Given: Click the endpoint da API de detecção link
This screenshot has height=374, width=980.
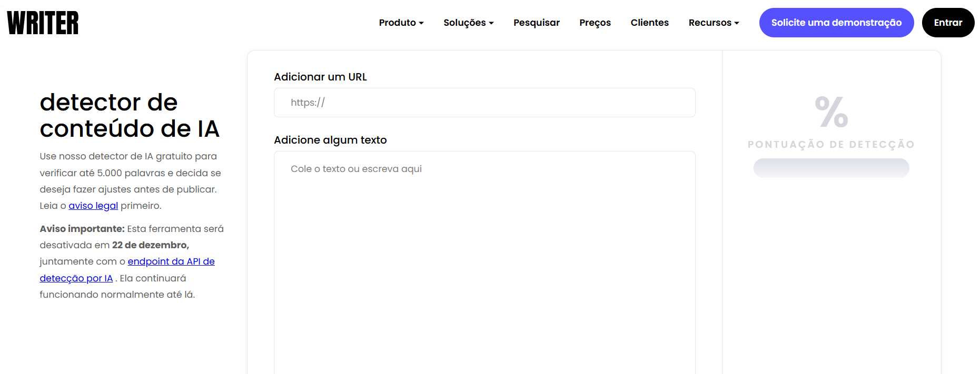Looking at the screenshot, I should pyautogui.click(x=171, y=261).
